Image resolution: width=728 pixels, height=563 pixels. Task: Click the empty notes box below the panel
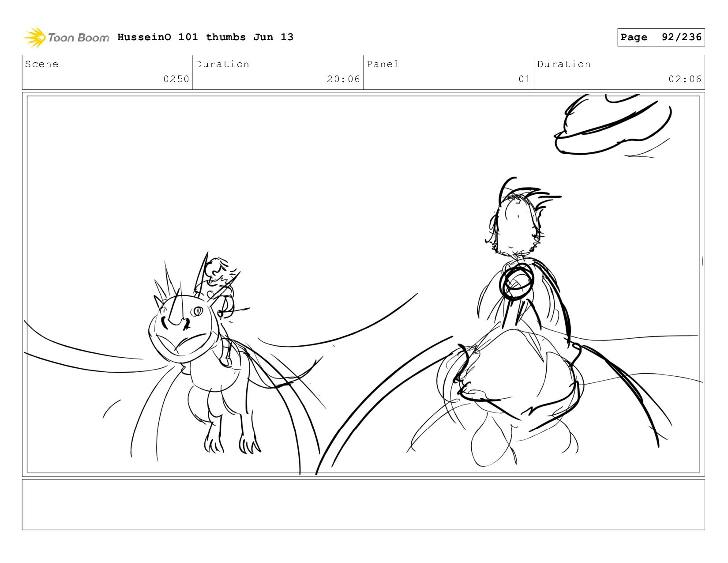[364, 505]
